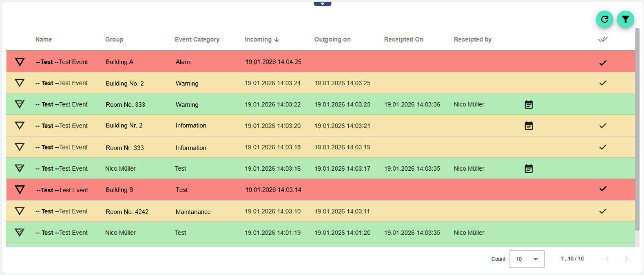Click the Group column header
The height and width of the screenshot is (275, 644).
coord(114,40)
